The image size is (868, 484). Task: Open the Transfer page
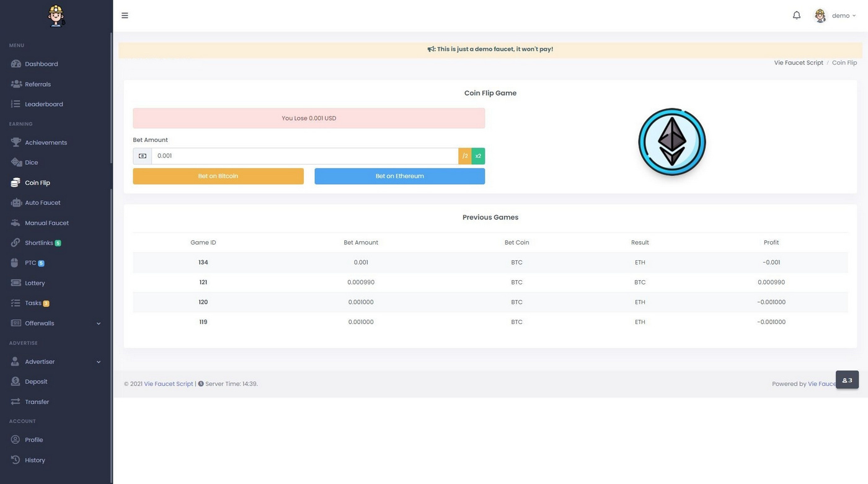[37, 402]
